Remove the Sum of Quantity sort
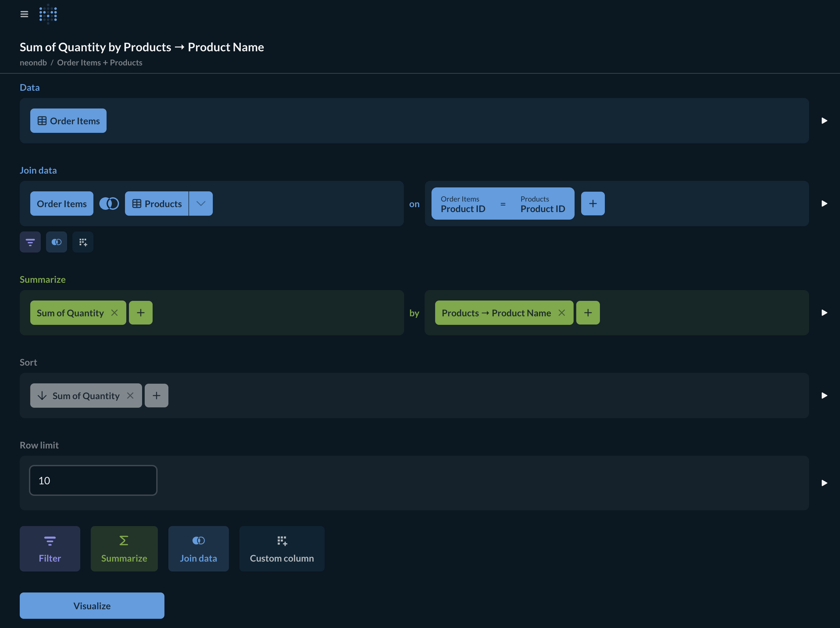 [x=130, y=395]
